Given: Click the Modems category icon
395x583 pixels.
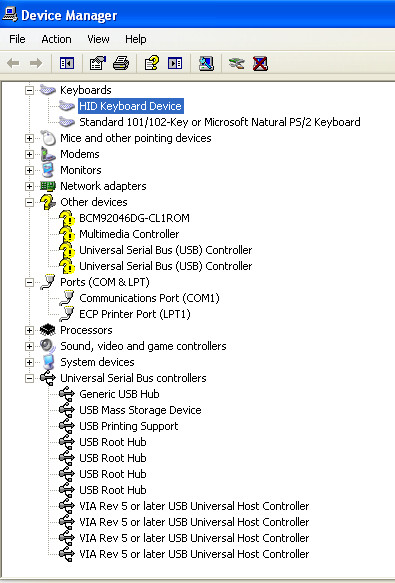Looking at the screenshot, I should (x=48, y=154).
